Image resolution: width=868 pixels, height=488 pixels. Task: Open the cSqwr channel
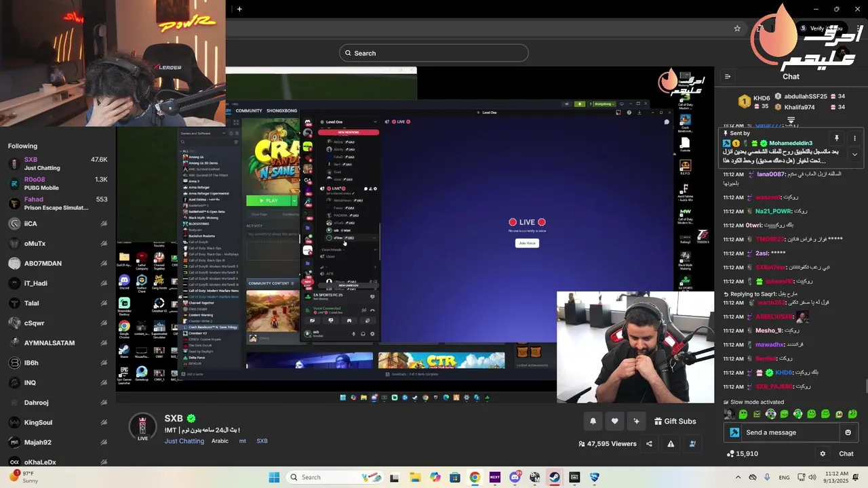[58, 323]
